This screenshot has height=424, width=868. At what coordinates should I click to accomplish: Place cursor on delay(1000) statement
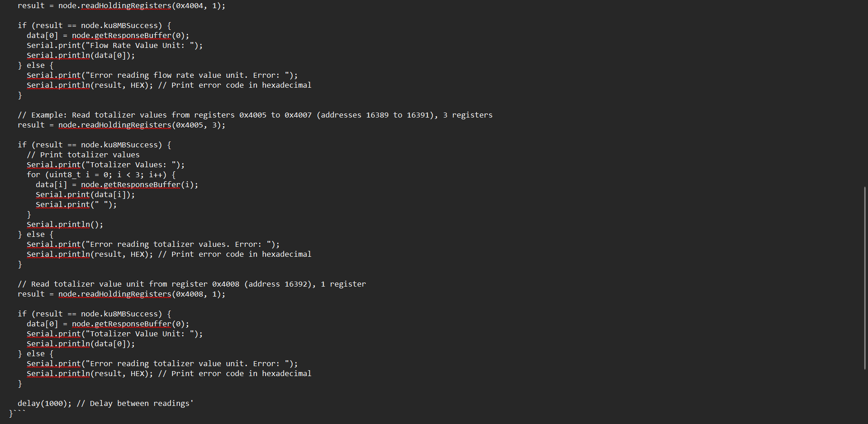point(44,403)
